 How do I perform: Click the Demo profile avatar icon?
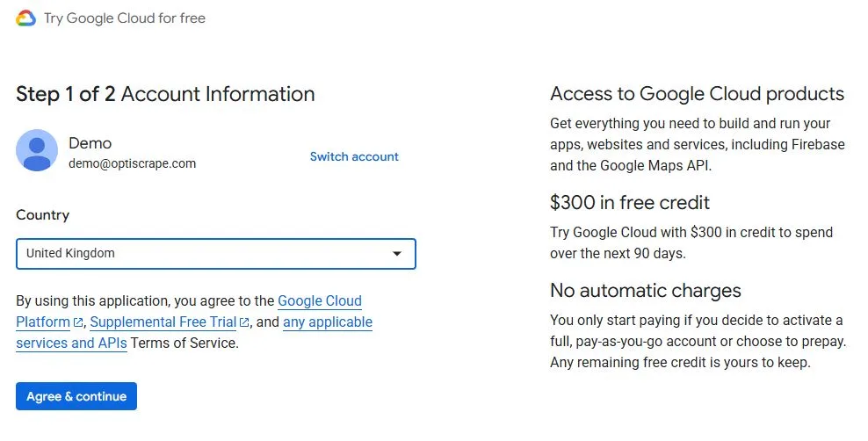point(37,150)
